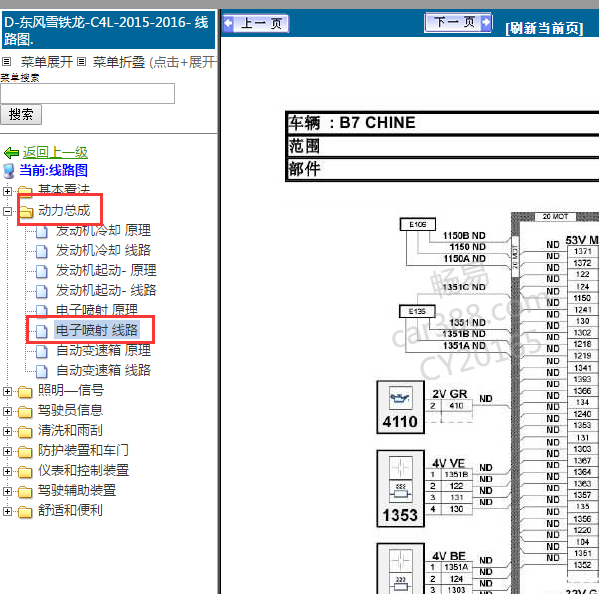Screen dimensions: 599x594
Task: Focus the 菜单搜索 input field
Action: coord(87,94)
